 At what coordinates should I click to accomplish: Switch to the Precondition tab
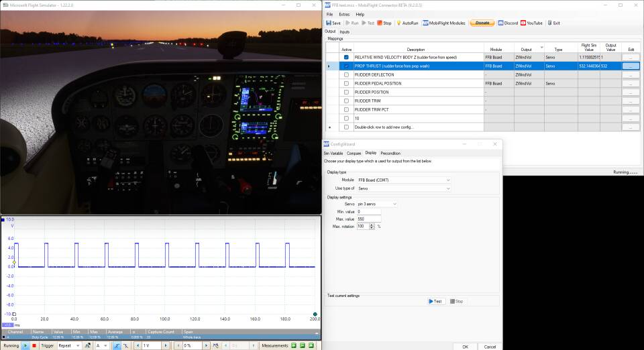coord(390,154)
